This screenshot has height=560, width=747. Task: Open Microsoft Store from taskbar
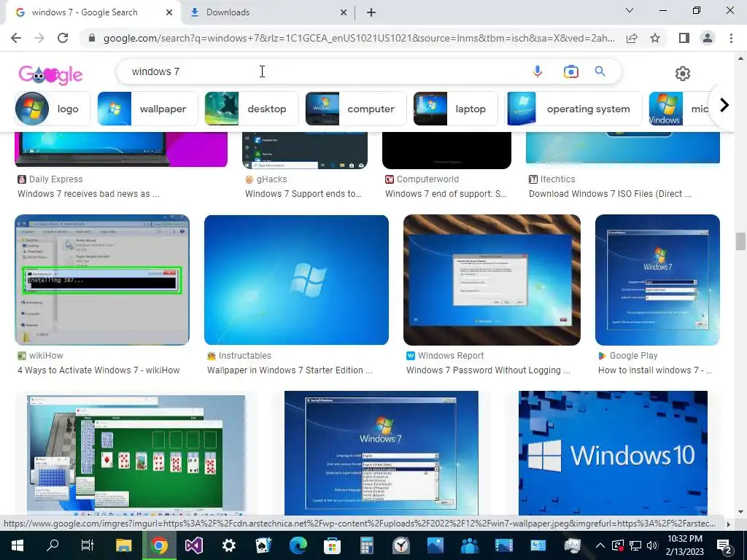point(332,545)
